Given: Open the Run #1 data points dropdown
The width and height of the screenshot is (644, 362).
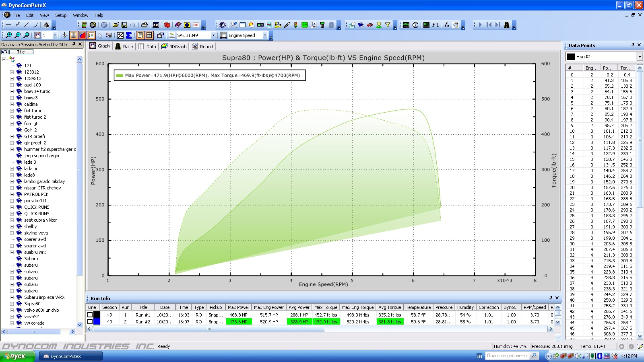Looking at the screenshot, I should [x=639, y=57].
